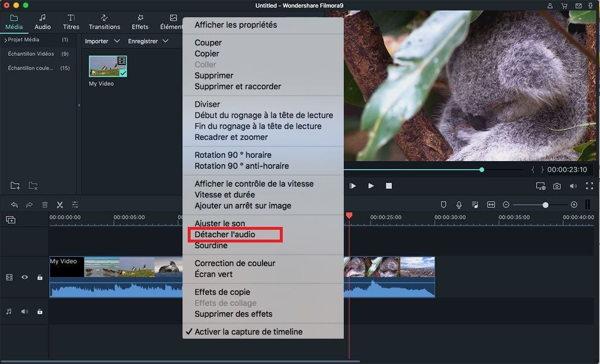Open the shopping cart icon
The width and height of the screenshot is (600, 364).
pyautogui.click(x=564, y=5)
